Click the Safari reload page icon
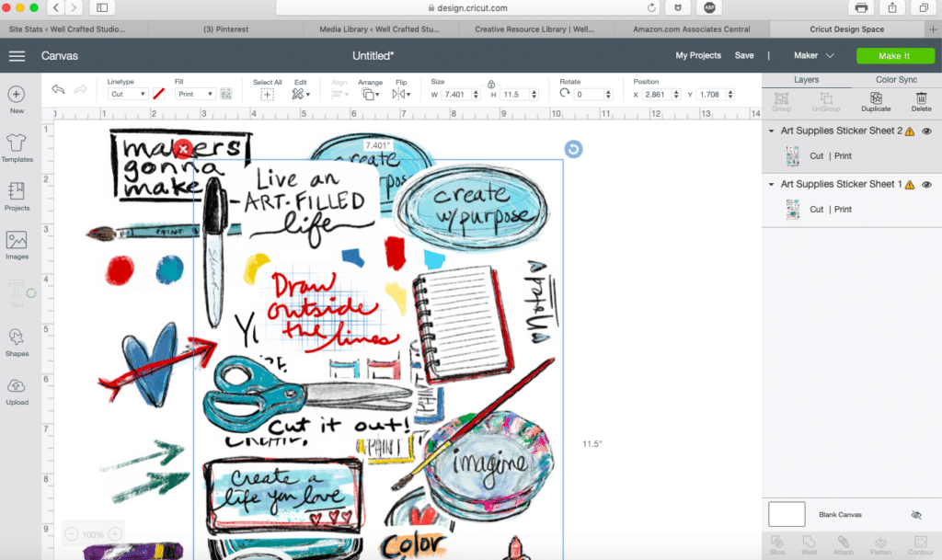The height and width of the screenshot is (560, 942). (x=651, y=7)
